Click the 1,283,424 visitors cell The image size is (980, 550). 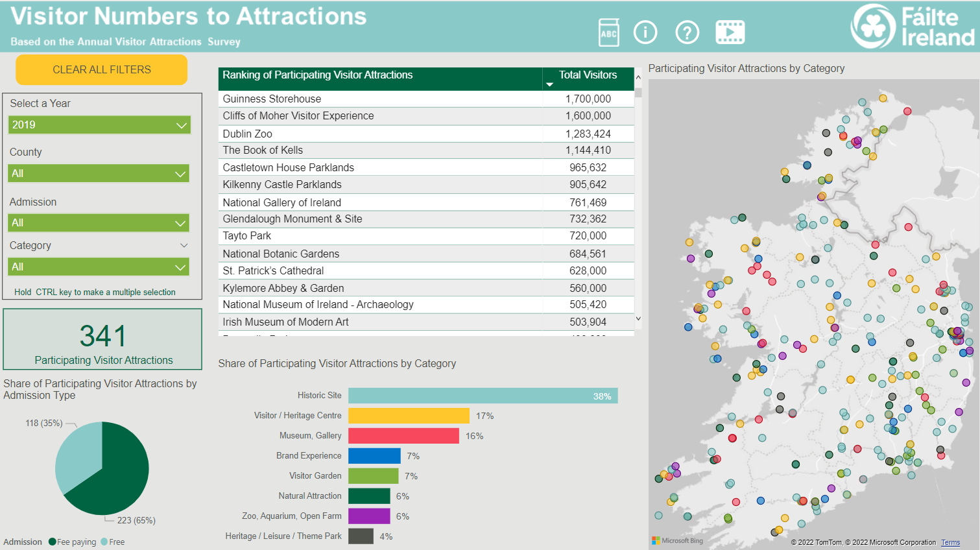588,134
